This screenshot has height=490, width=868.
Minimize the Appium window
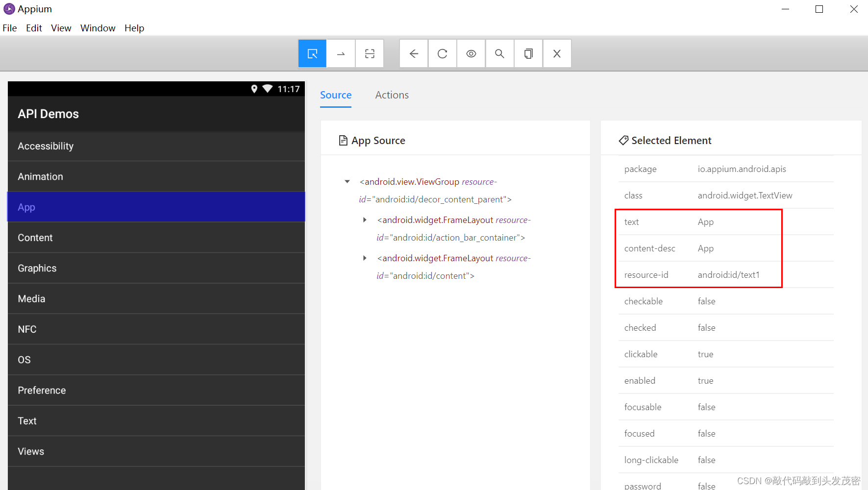[x=785, y=9]
